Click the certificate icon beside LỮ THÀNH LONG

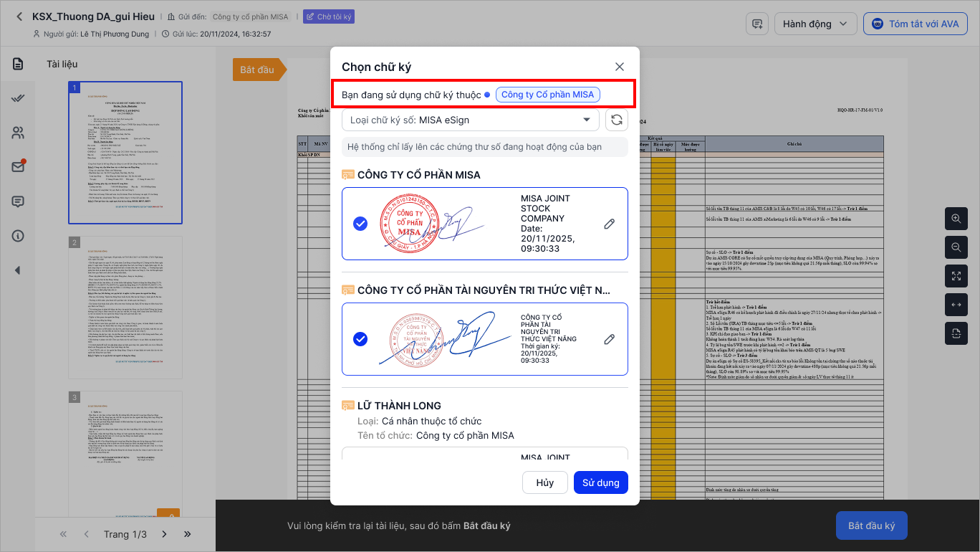coord(348,406)
